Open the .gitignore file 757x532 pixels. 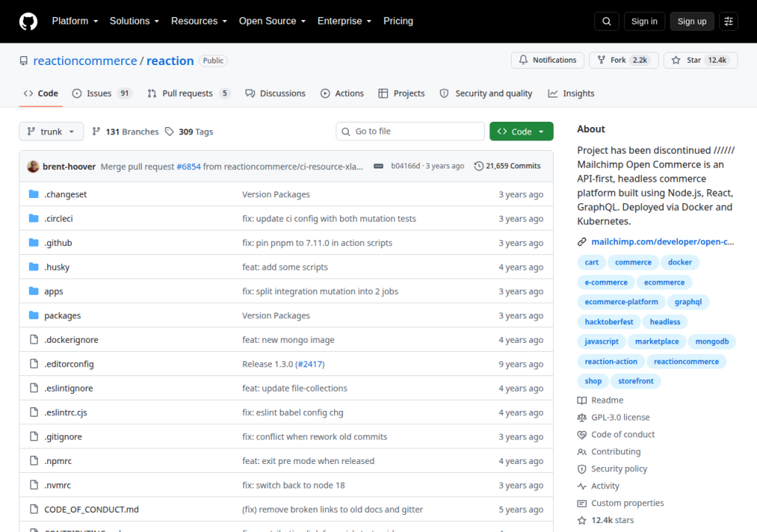pos(63,437)
